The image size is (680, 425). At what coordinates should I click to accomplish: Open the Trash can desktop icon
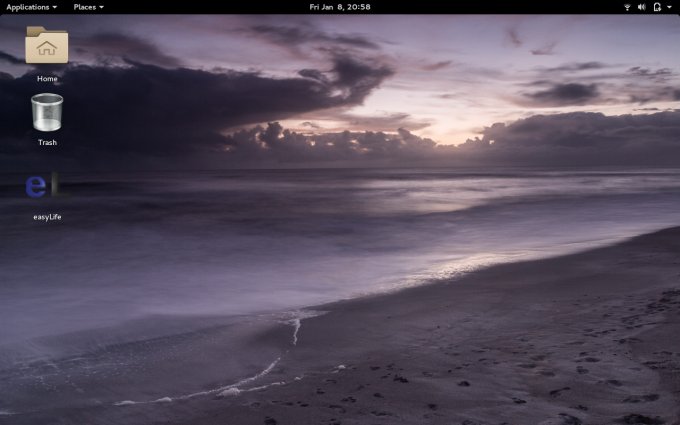point(47,112)
